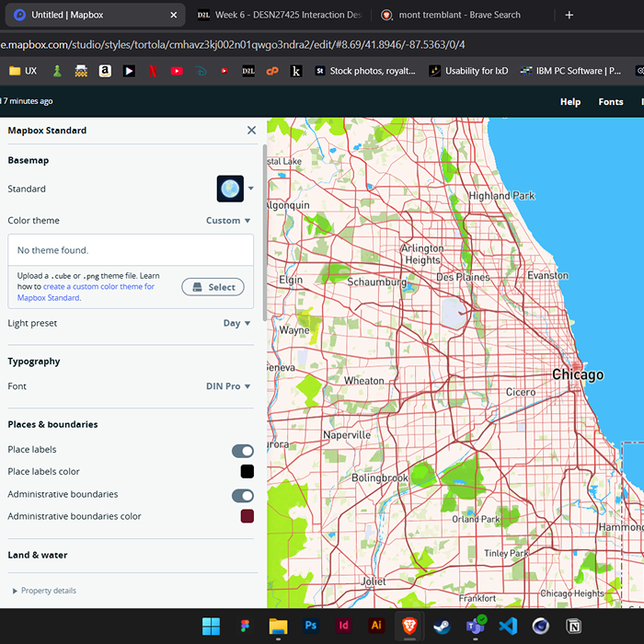Open File Explorer from the taskbar
Viewport: 644px width, 644px height.
tap(278, 627)
